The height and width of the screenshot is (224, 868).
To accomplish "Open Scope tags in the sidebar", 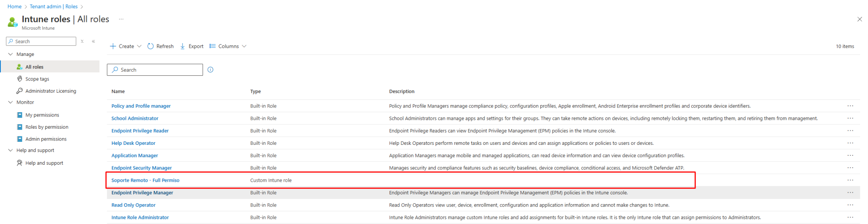I will click(37, 79).
